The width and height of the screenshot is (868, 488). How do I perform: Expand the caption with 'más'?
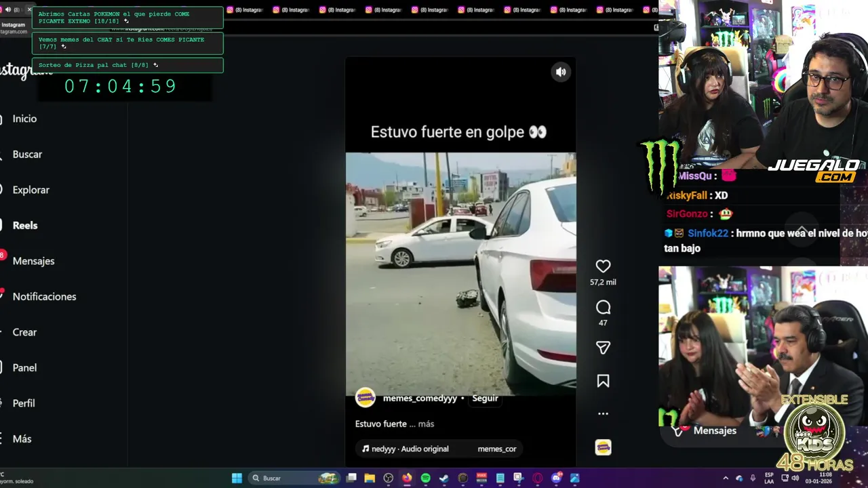(426, 424)
